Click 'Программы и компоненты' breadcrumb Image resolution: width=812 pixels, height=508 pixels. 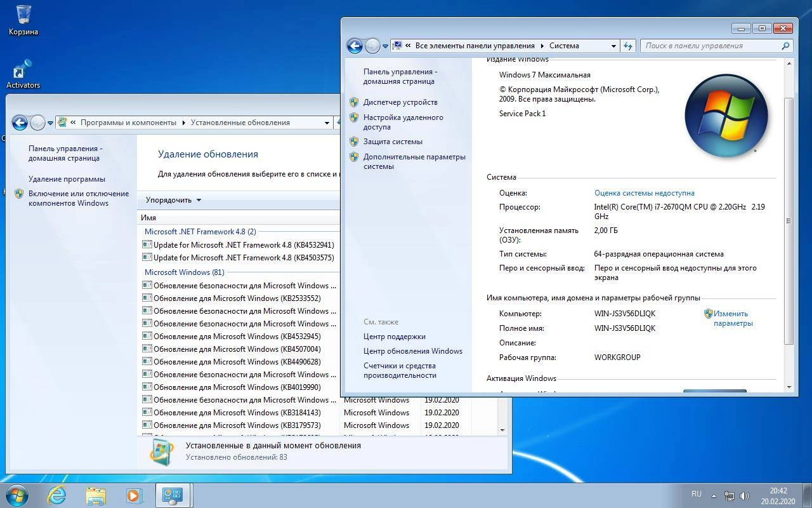[128, 123]
